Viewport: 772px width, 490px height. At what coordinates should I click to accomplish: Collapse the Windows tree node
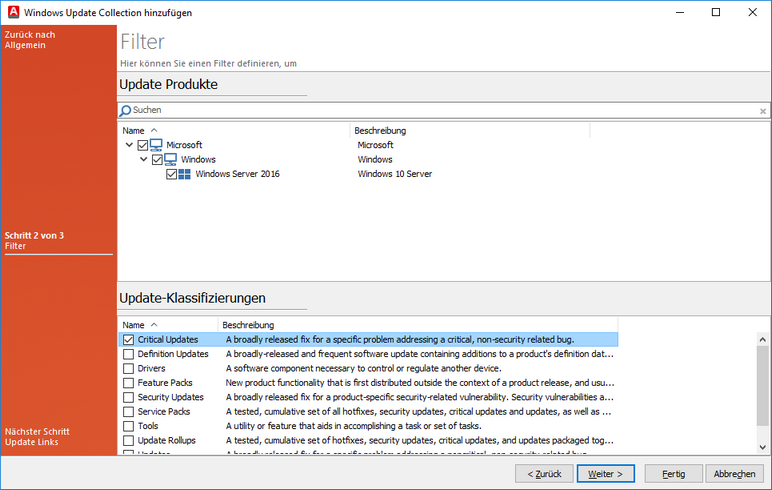coord(144,159)
